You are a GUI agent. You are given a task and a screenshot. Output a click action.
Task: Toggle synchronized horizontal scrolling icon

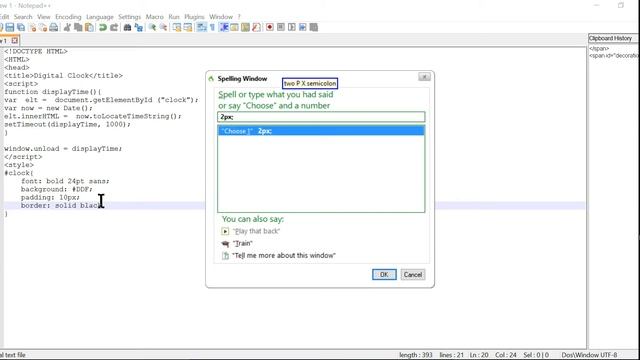pyautogui.click(x=187, y=27)
